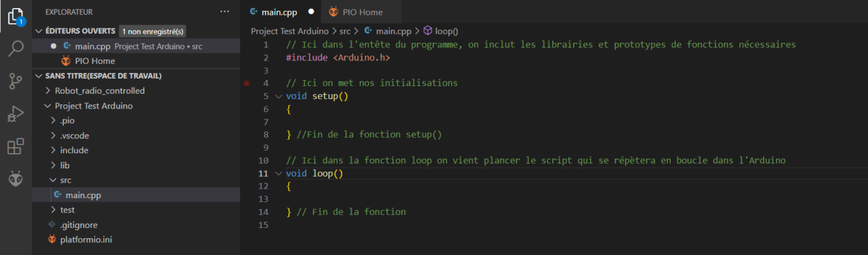
Task: Fold the setup() function at line 5
Action: pyautogui.click(x=278, y=96)
